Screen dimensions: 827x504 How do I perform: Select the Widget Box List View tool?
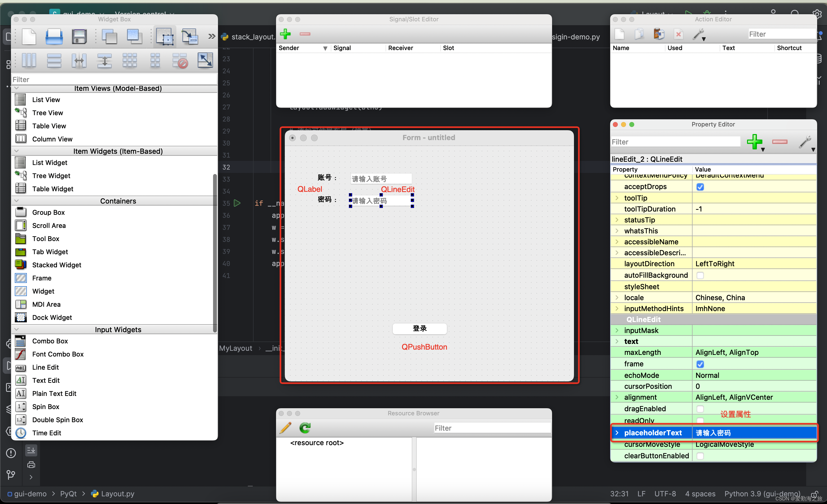click(x=46, y=99)
